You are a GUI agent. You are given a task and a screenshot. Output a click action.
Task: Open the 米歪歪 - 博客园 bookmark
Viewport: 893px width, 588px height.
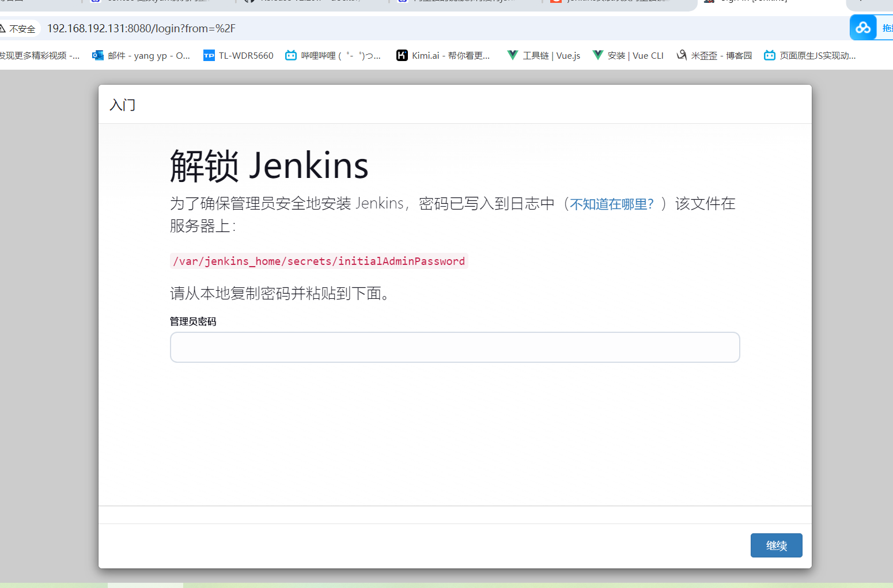point(714,55)
